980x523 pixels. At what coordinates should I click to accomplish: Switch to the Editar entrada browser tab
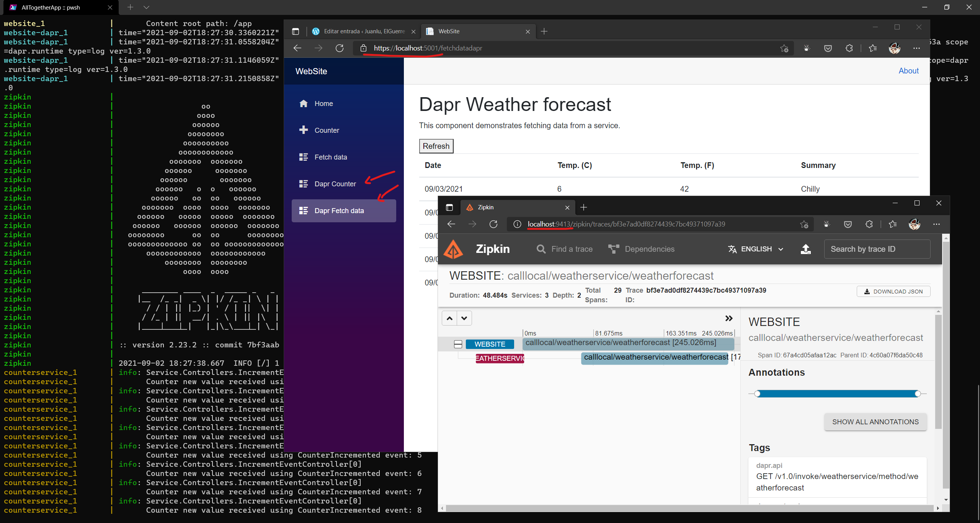coord(364,31)
